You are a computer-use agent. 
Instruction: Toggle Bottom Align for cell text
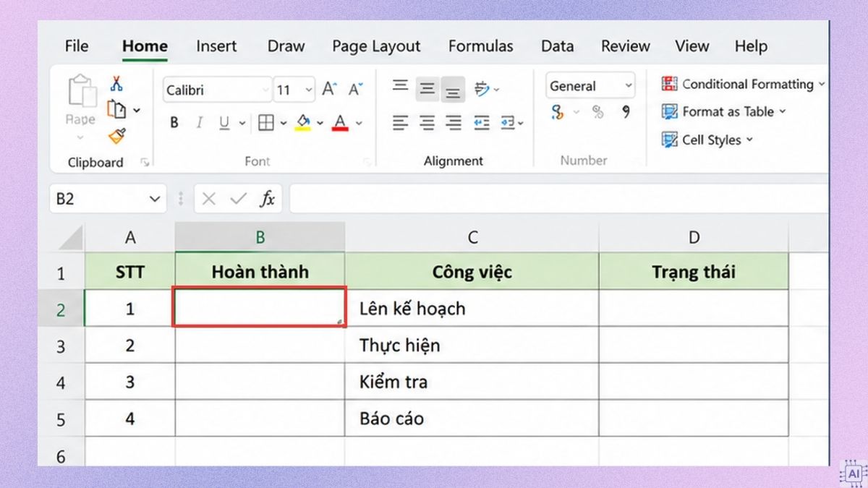(x=453, y=90)
